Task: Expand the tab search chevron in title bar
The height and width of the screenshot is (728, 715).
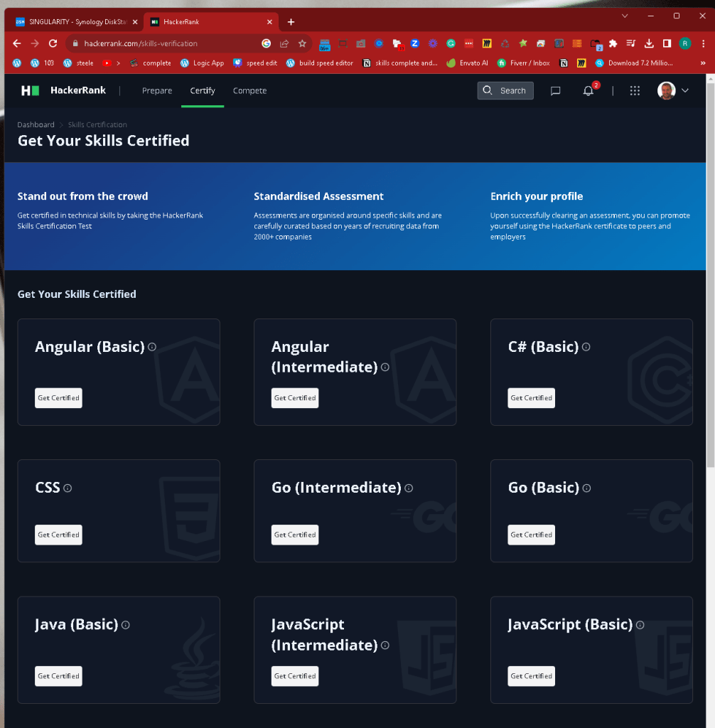Action: tap(625, 16)
